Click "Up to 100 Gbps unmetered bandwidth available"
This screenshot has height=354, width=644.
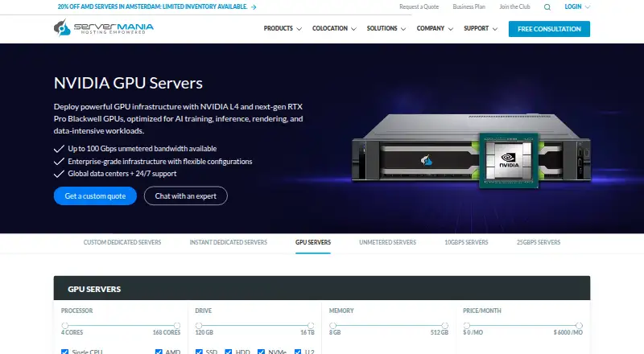coord(142,149)
